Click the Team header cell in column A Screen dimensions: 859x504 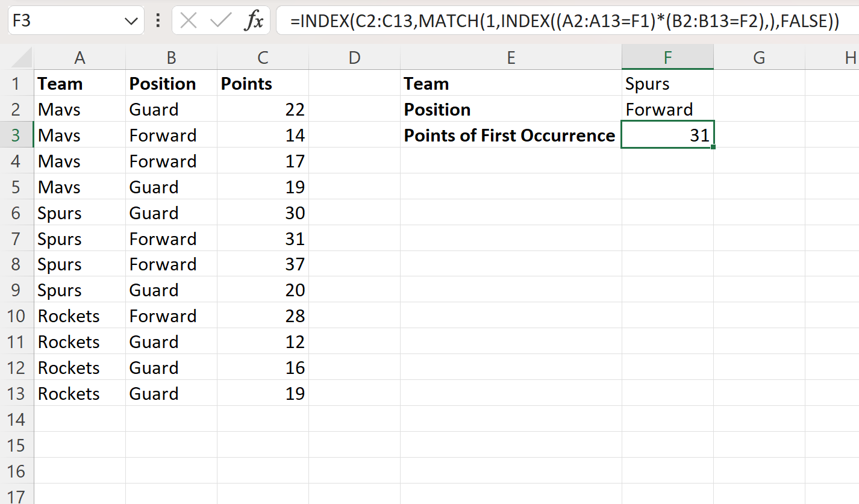[x=80, y=83]
